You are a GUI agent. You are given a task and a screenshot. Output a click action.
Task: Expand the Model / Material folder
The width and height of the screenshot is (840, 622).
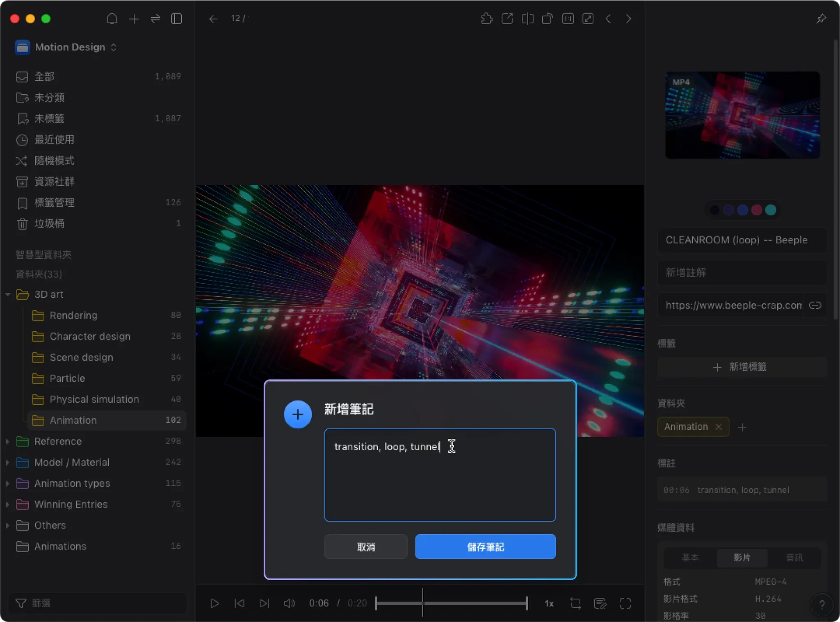click(x=8, y=462)
